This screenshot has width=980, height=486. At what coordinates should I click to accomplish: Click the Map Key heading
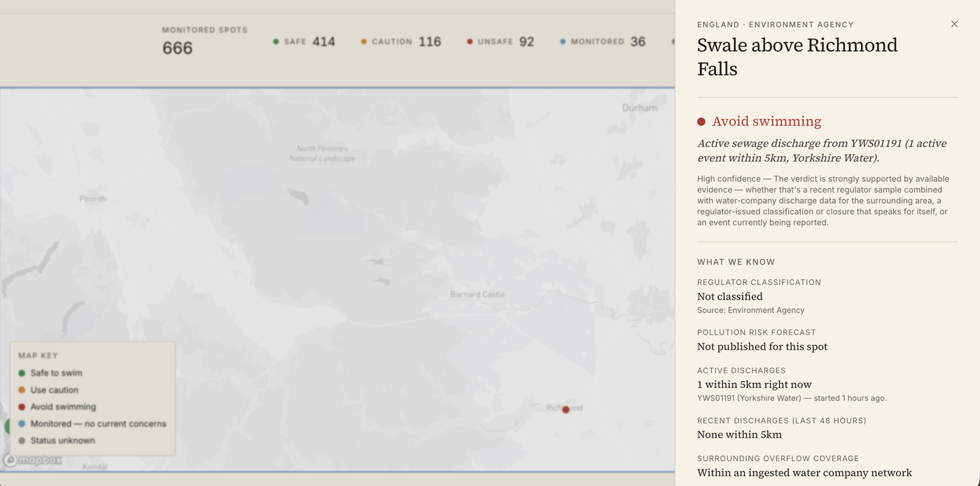tap(39, 356)
